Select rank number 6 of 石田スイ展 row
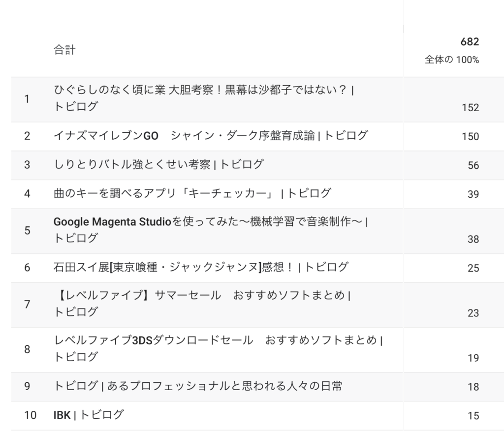The width and height of the screenshot is (504, 431). (27, 268)
